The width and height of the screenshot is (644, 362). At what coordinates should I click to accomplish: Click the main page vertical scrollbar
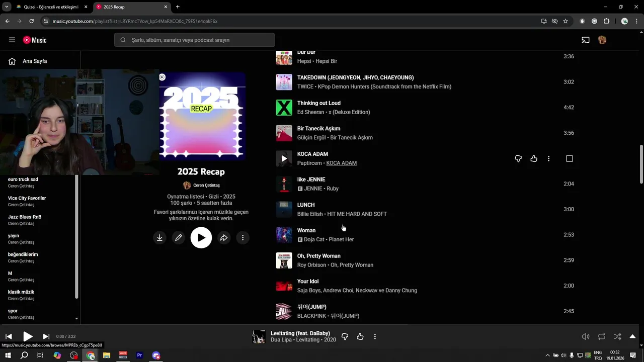641,164
